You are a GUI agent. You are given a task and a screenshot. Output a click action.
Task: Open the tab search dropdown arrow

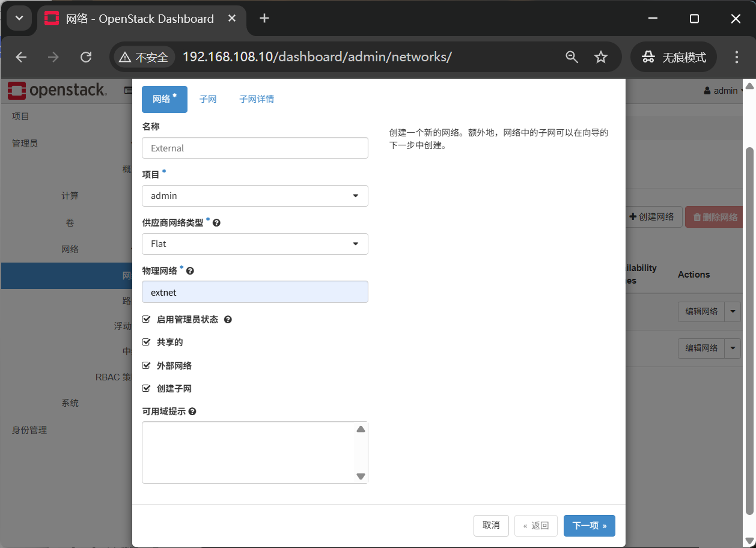coord(19,19)
